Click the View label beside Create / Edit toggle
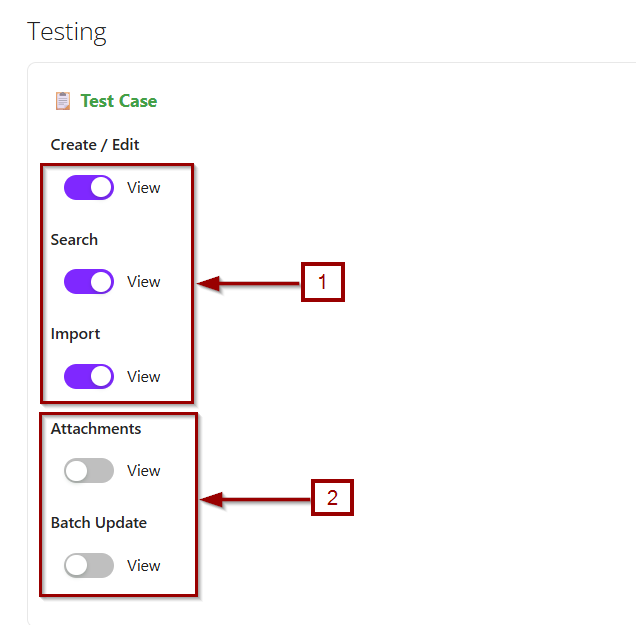The image size is (636, 625). point(144,187)
